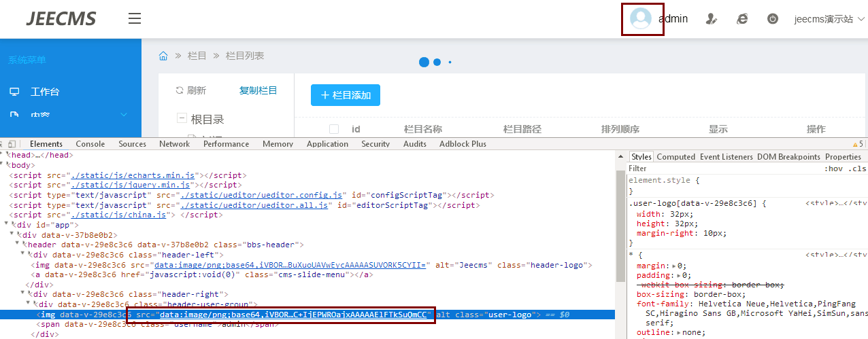
Task: Select the Styles sidebar tab
Action: pyautogui.click(x=641, y=157)
